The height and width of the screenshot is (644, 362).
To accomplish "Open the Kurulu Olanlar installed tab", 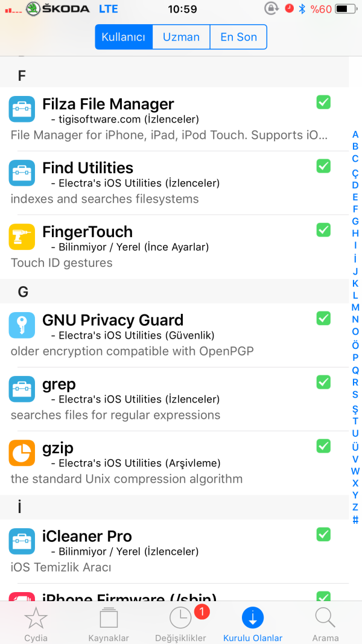I will (253, 623).
